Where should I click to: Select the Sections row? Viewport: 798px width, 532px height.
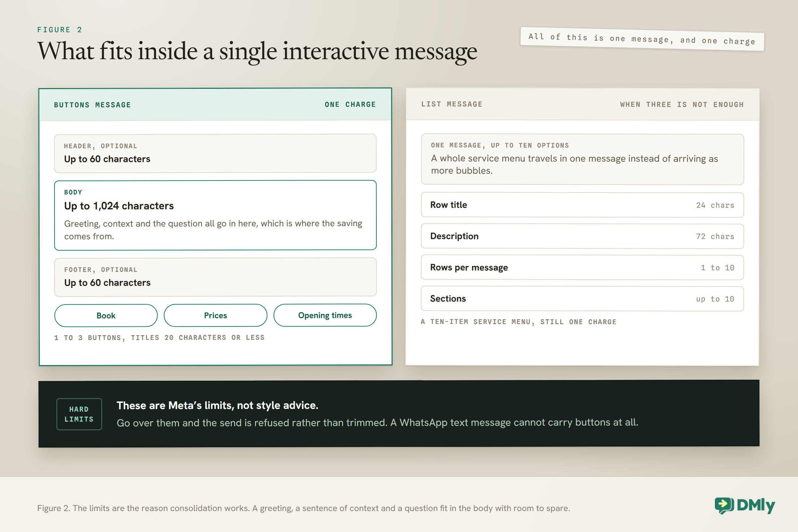[x=583, y=299]
